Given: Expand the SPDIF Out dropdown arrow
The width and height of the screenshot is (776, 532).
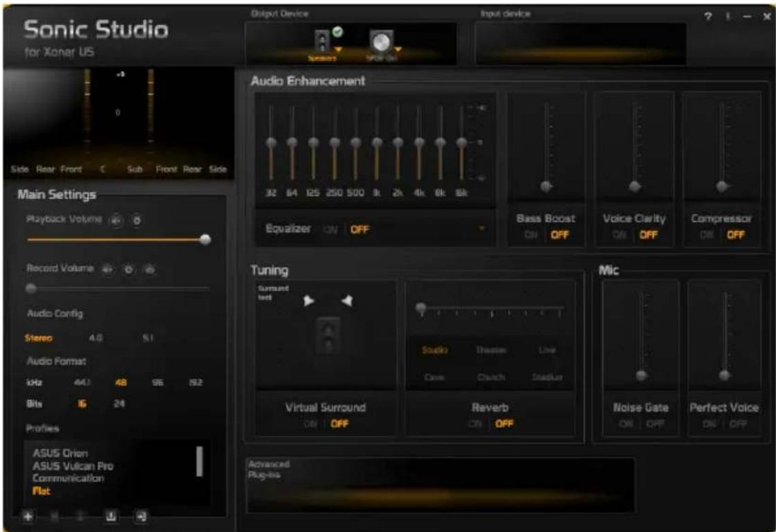Looking at the screenshot, I should [x=398, y=49].
